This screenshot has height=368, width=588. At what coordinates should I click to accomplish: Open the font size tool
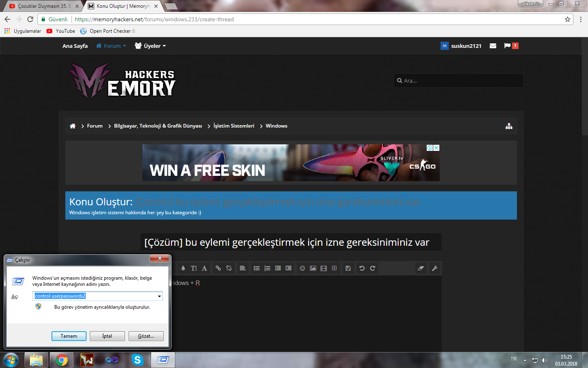click(x=194, y=268)
